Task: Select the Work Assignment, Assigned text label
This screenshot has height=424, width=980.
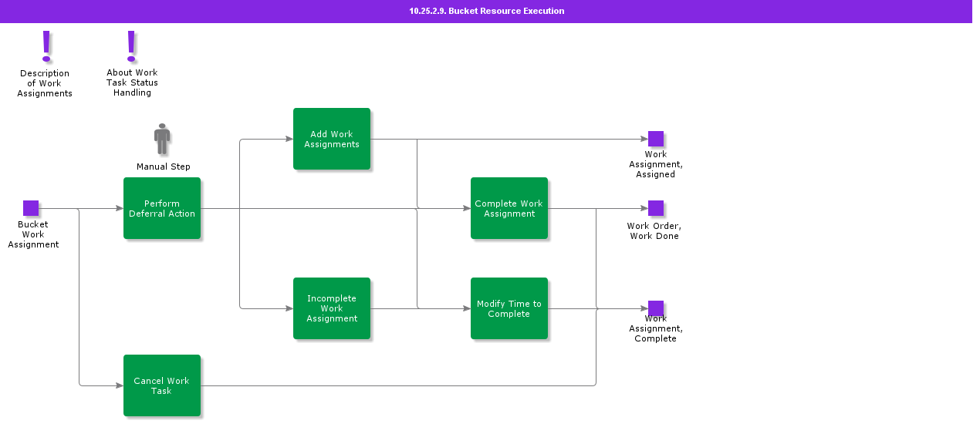Action: point(656,164)
